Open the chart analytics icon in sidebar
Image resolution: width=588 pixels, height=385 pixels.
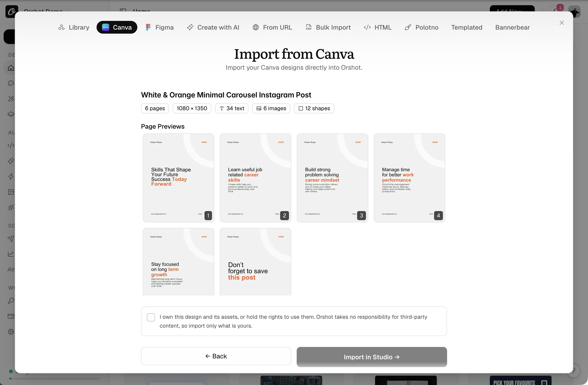(x=11, y=254)
